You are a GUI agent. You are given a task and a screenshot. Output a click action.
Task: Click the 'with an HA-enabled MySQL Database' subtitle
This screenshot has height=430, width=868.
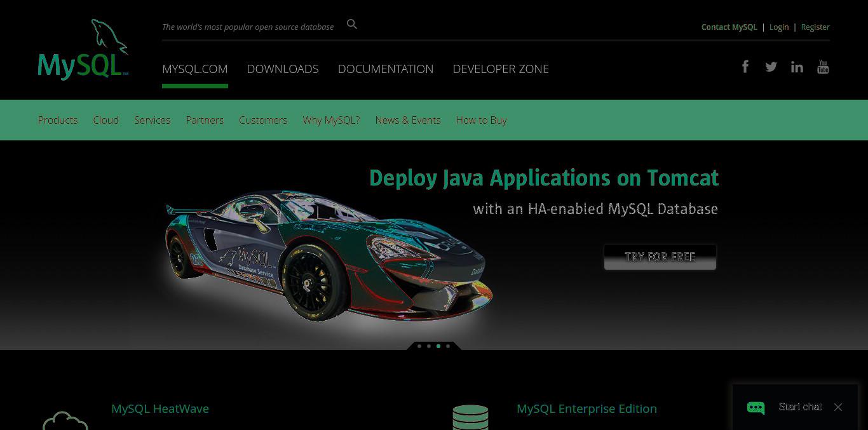tap(595, 209)
